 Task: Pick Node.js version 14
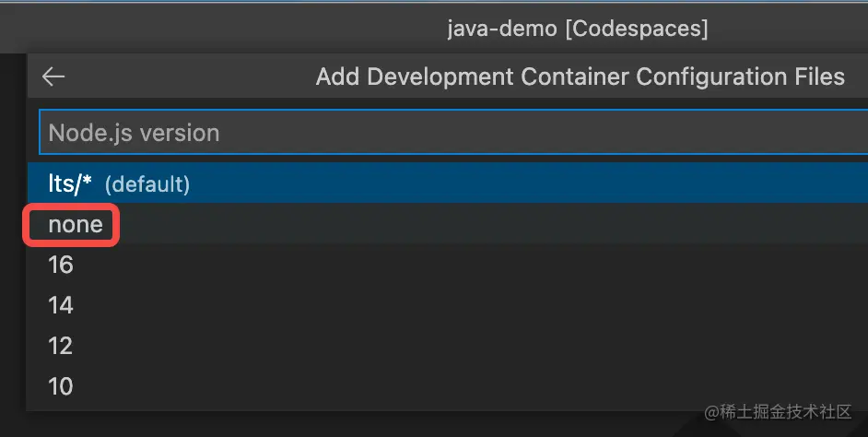click(448, 305)
